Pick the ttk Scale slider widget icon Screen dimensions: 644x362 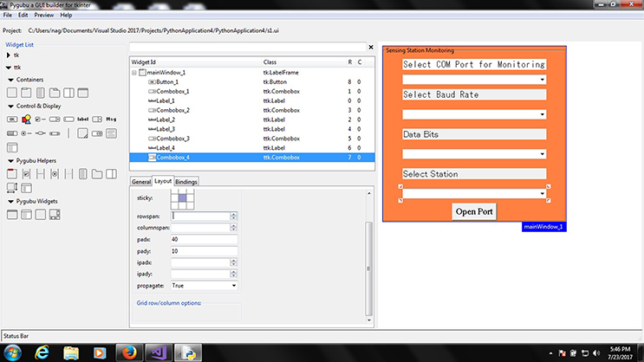pyautogui.click(x=40, y=133)
